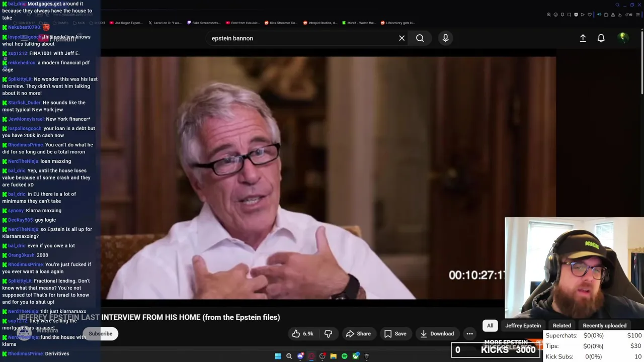Open the Xbox app from the taskbar
Screen dimensions: 644x362
[356, 356]
